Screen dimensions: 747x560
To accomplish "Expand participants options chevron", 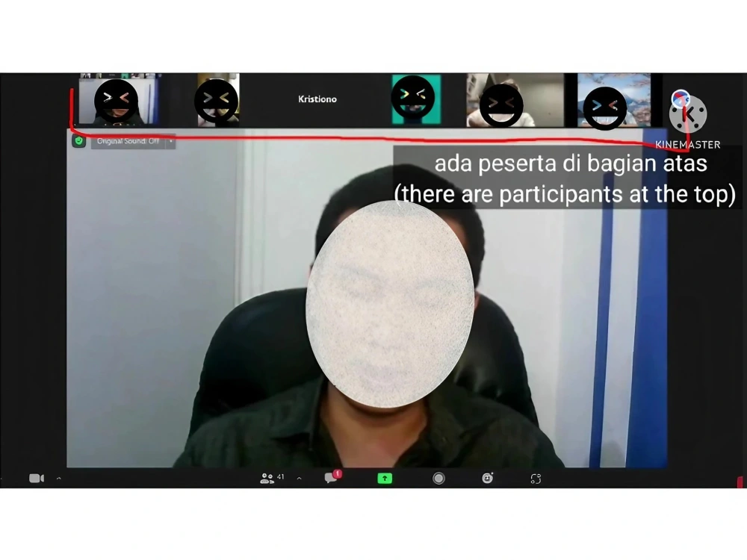I will [x=300, y=478].
